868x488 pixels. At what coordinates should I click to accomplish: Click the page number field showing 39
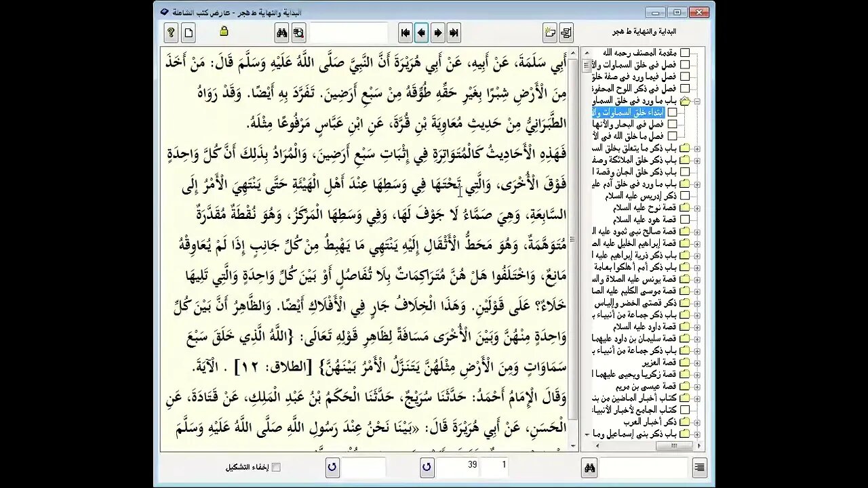coord(458,467)
